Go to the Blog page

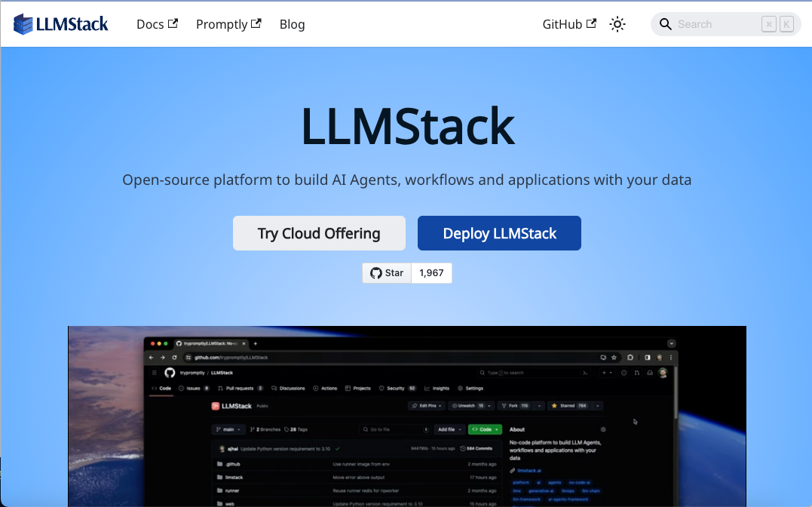292,24
